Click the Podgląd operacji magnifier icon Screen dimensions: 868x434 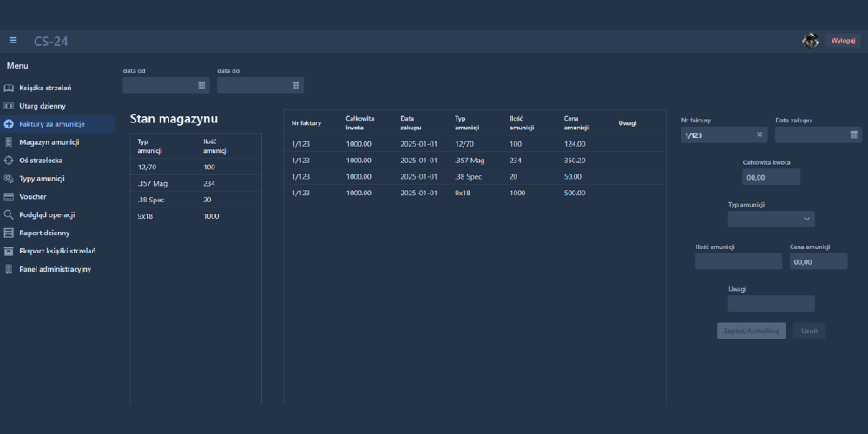[x=9, y=215]
